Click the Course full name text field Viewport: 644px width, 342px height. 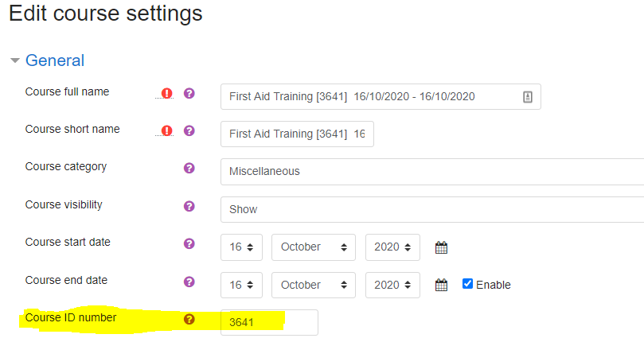pos(370,97)
